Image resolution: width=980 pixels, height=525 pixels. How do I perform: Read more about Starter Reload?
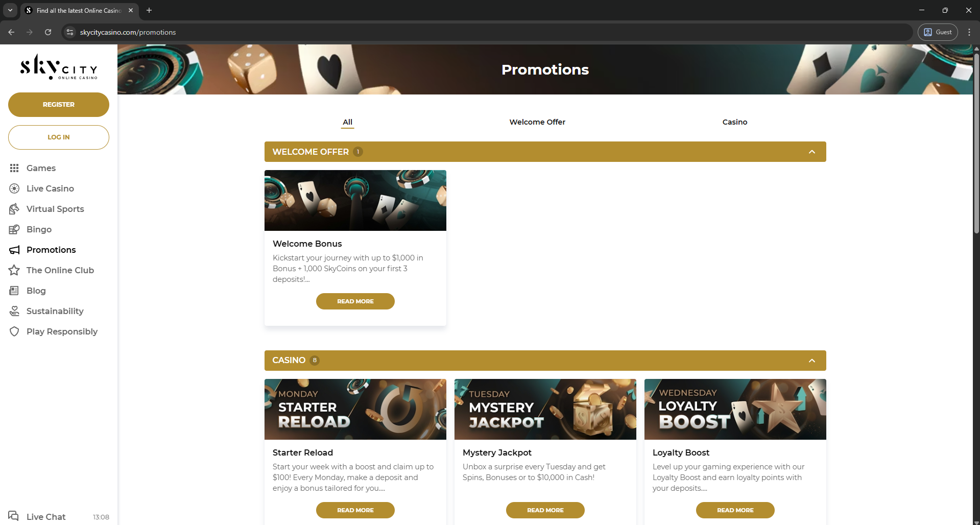point(355,510)
